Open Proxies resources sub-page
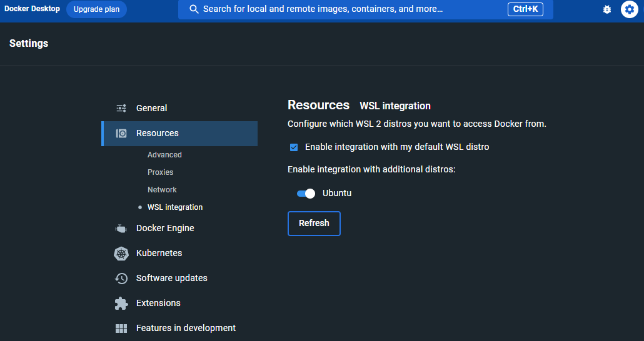 160,172
